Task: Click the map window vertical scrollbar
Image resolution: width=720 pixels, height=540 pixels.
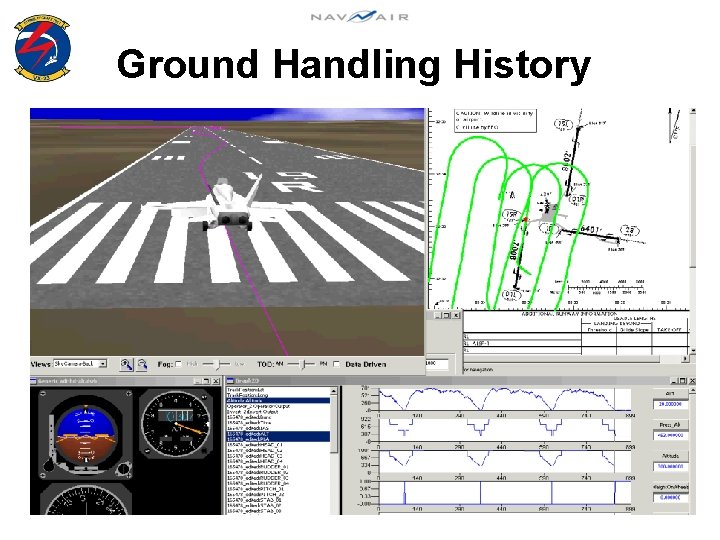Action: click(693, 230)
